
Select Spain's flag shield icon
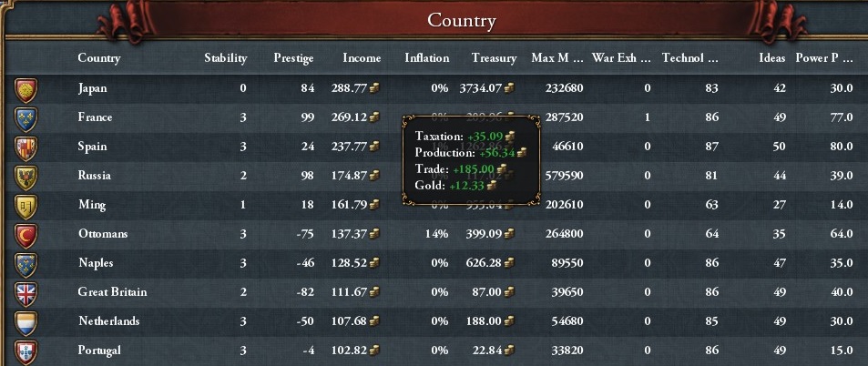[26, 147]
